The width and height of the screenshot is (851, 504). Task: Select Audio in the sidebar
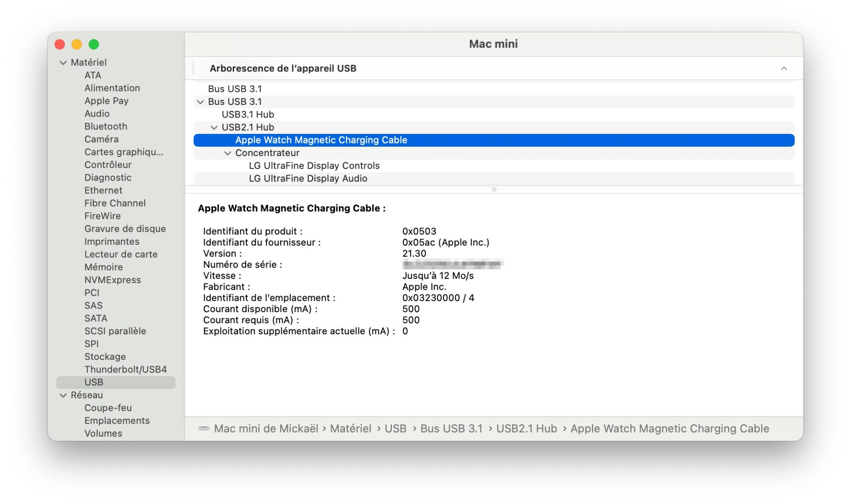pos(97,114)
